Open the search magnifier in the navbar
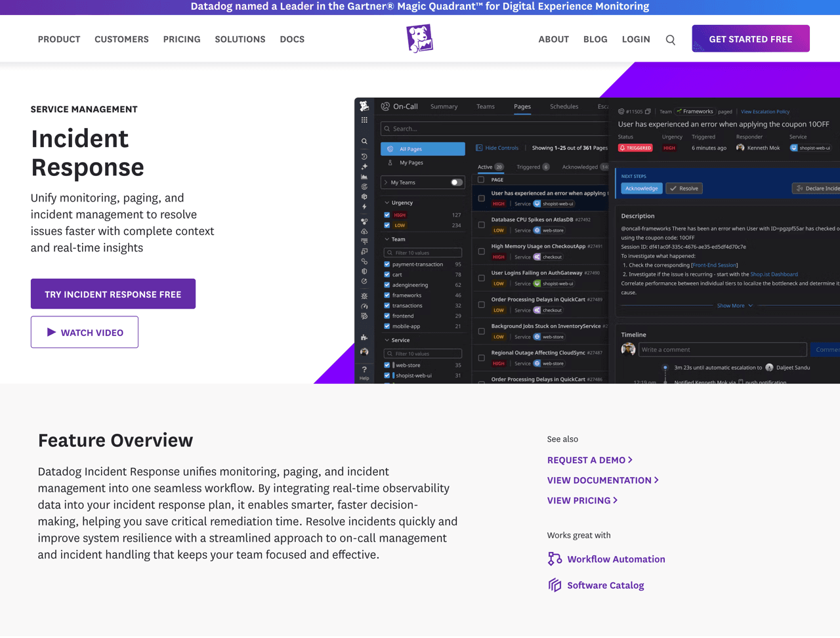 click(670, 39)
